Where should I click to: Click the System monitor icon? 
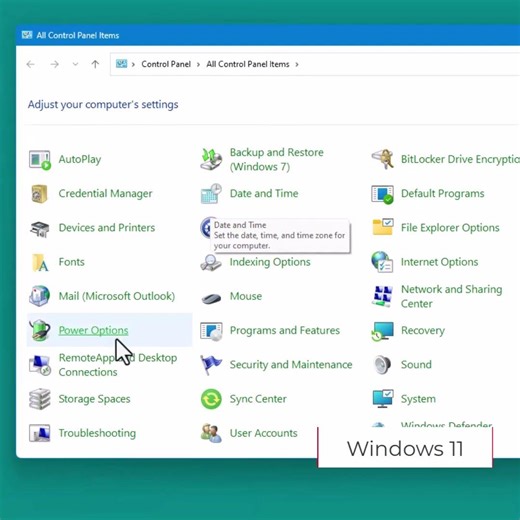pos(382,399)
